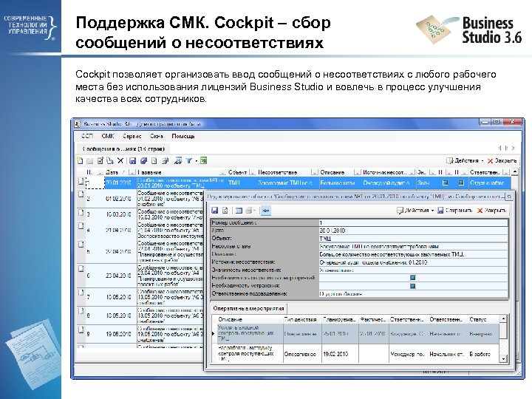Click the sort icon left of the funnel
This screenshot has width=532, height=399.
click(178, 161)
